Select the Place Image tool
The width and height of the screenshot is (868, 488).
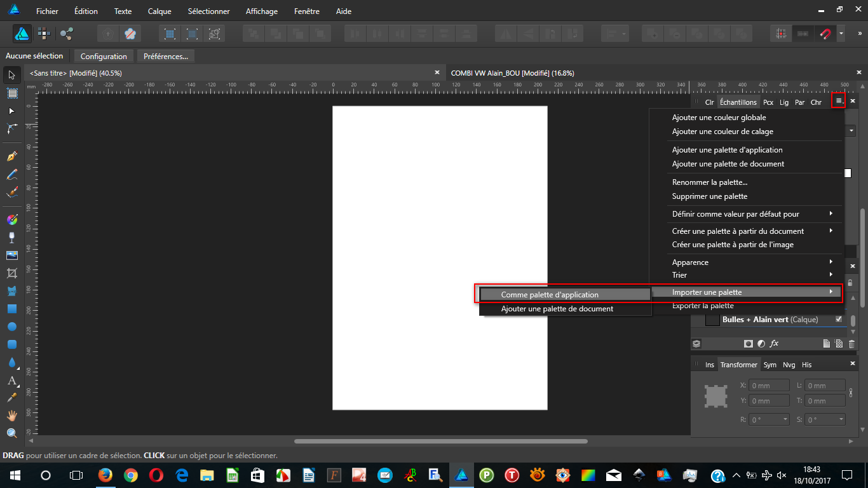point(11,255)
